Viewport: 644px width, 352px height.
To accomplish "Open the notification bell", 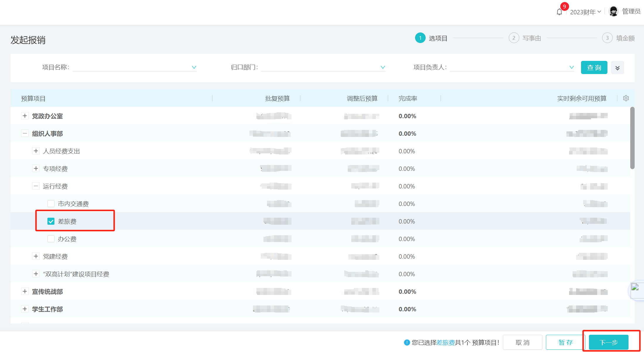I will coord(559,12).
